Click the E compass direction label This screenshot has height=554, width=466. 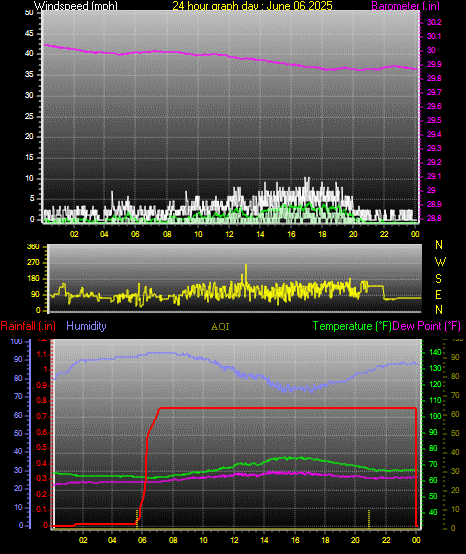click(438, 294)
